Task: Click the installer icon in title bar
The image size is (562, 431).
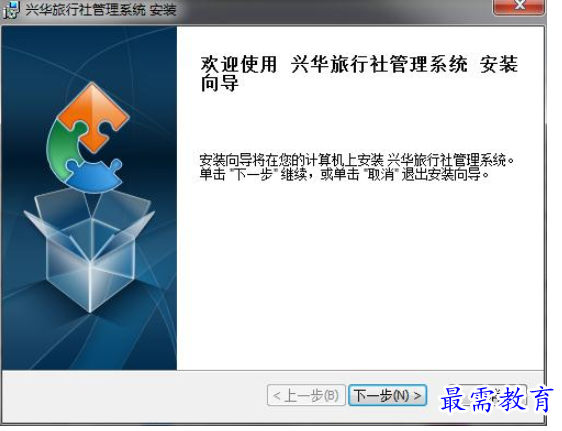Action: coord(10,10)
